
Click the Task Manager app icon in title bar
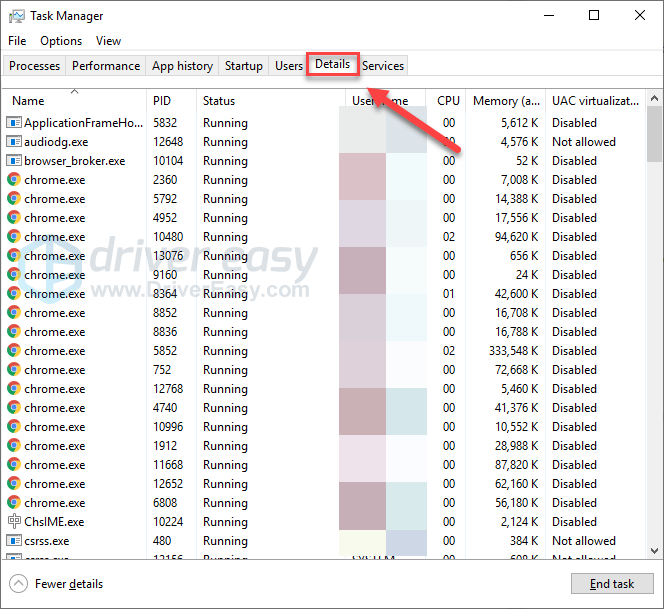tap(17, 16)
